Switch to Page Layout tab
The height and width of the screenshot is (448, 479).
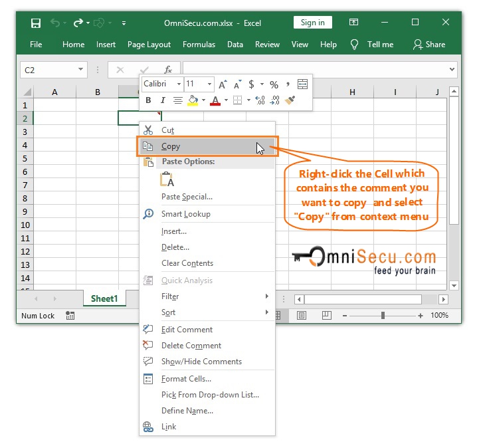(149, 45)
